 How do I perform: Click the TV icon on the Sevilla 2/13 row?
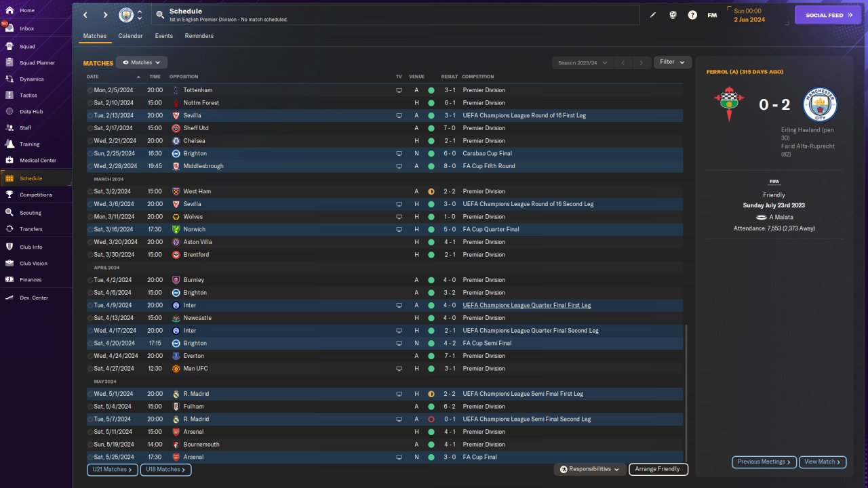click(x=399, y=116)
